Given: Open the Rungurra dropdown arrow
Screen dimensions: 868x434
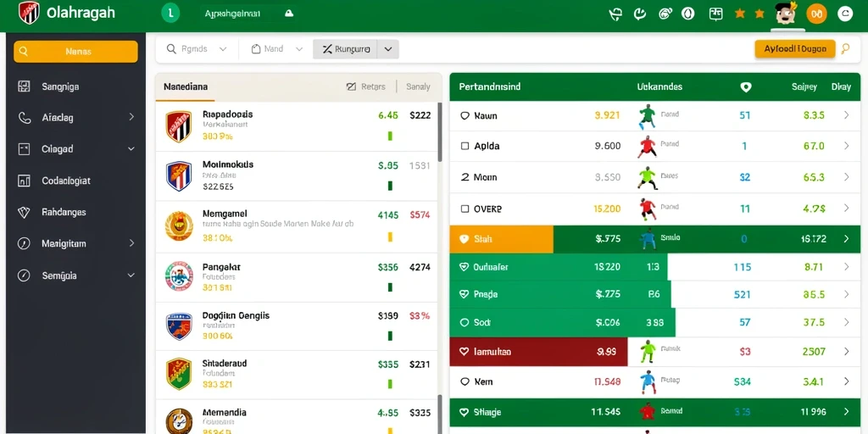Looking at the screenshot, I should [x=388, y=49].
